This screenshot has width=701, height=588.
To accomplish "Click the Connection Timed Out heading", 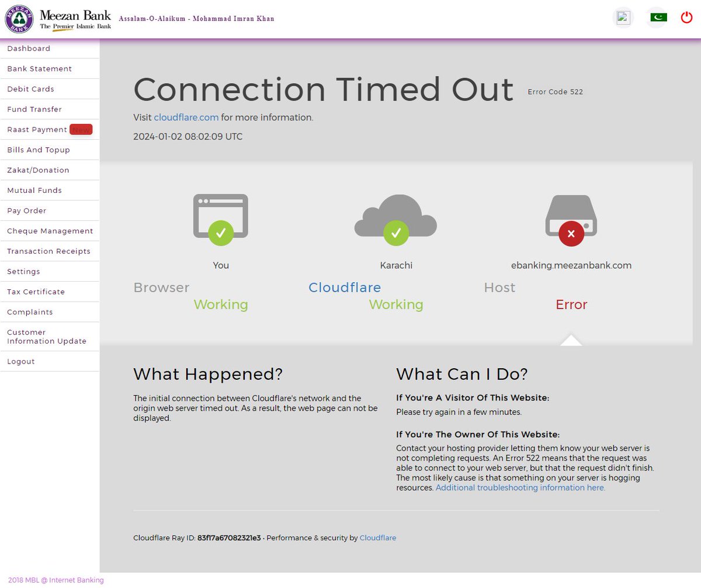I will click(324, 89).
